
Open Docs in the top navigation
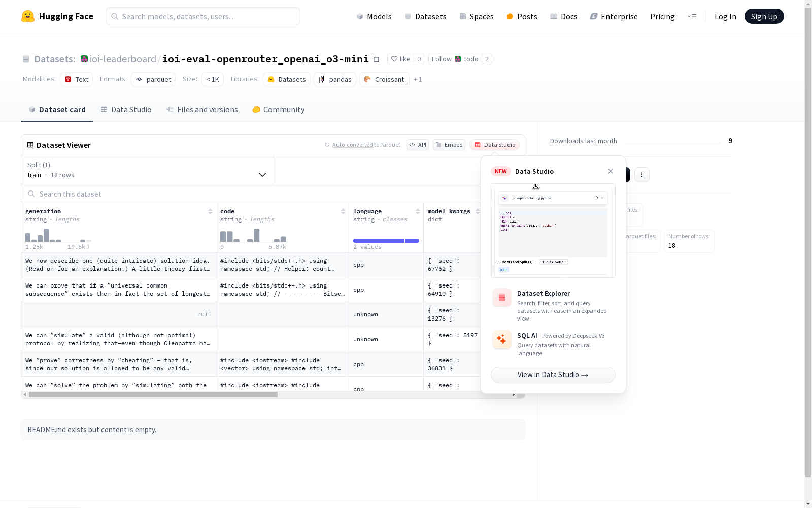point(564,16)
